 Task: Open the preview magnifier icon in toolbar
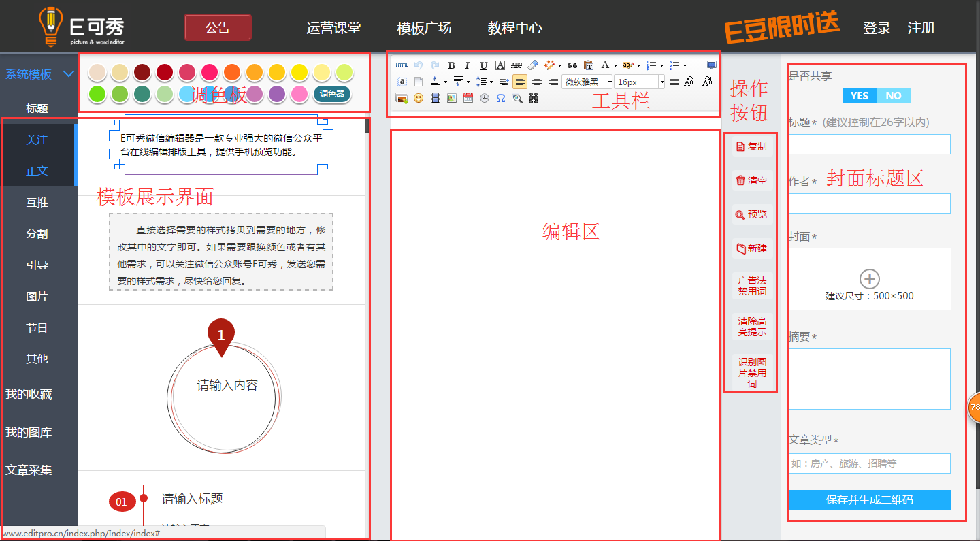click(517, 98)
